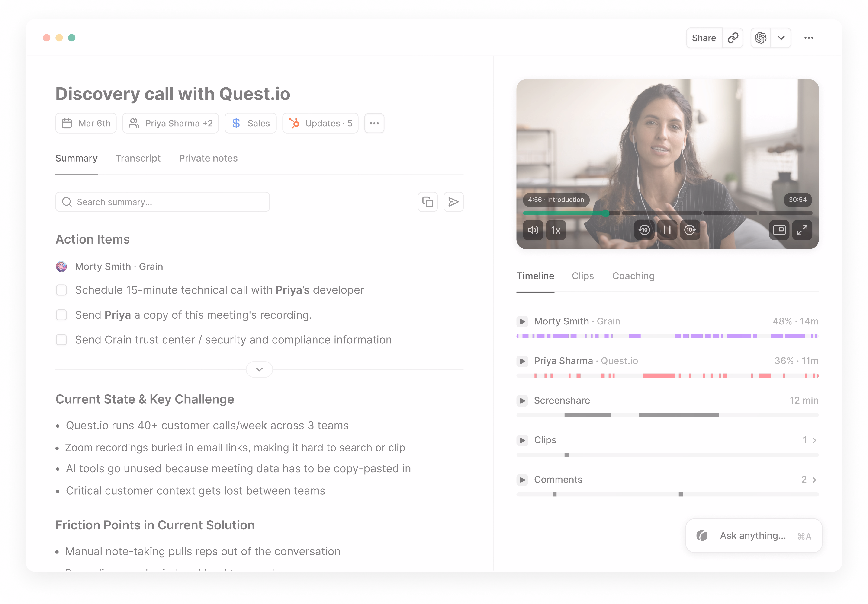
Task: Check 'Send Priya a copy' action item
Action: (61, 315)
